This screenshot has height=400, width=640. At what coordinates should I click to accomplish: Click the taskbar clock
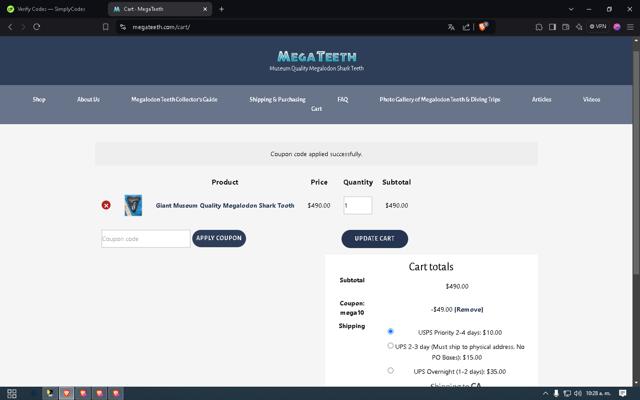click(x=598, y=393)
